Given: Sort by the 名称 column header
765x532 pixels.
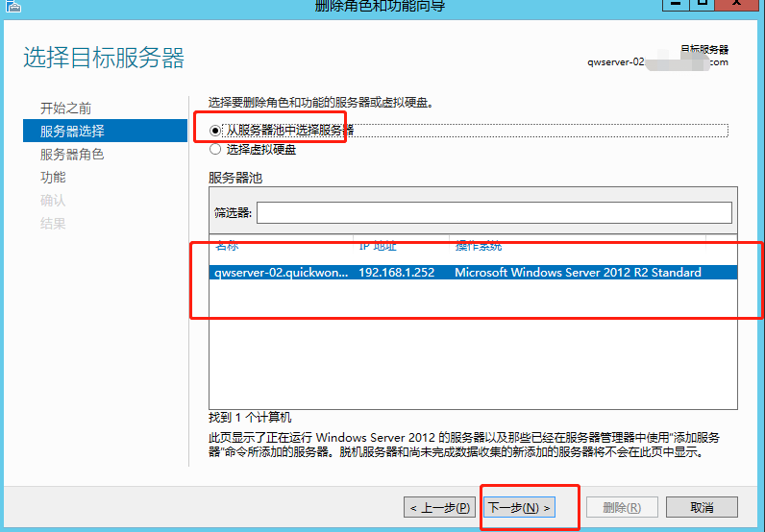Looking at the screenshot, I should (227, 245).
